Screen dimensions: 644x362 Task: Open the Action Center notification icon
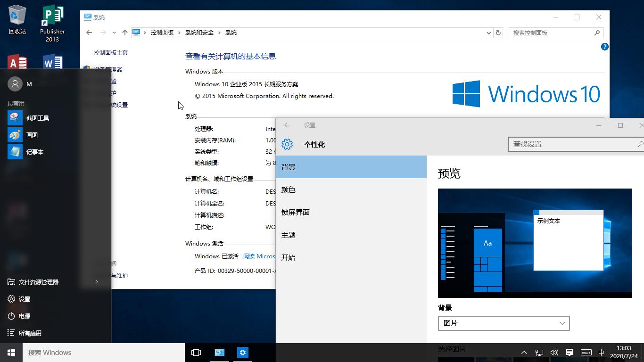tap(569, 352)
